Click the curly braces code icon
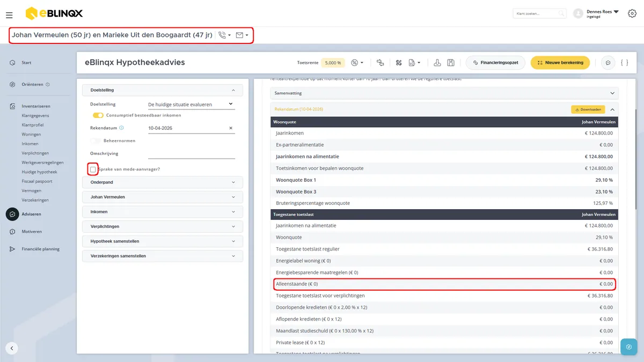This screenshot has width=644, height=362. [624, 63]
